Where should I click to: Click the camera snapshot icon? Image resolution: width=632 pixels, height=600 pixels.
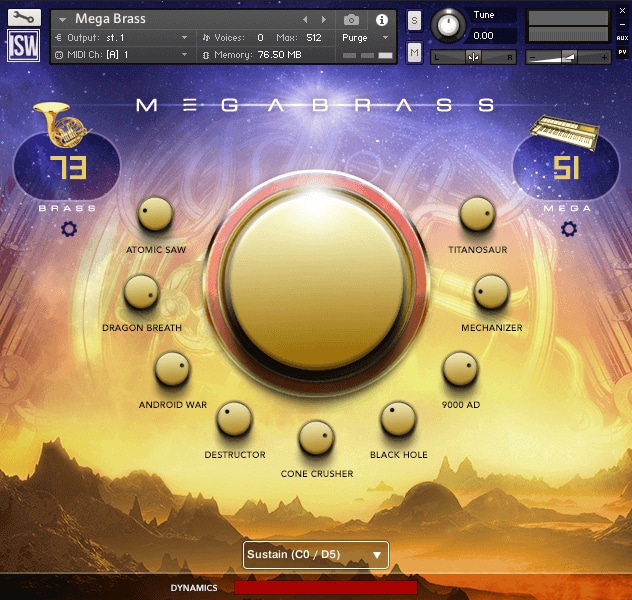pos(351,20)
